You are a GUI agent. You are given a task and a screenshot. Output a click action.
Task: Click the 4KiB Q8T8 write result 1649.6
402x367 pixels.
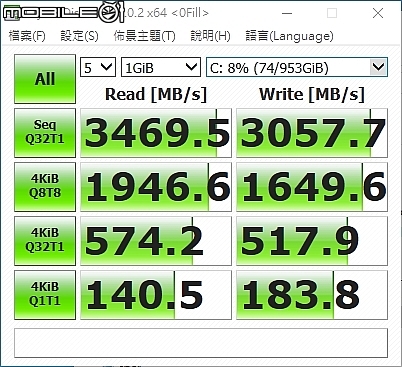click(312, 187)
